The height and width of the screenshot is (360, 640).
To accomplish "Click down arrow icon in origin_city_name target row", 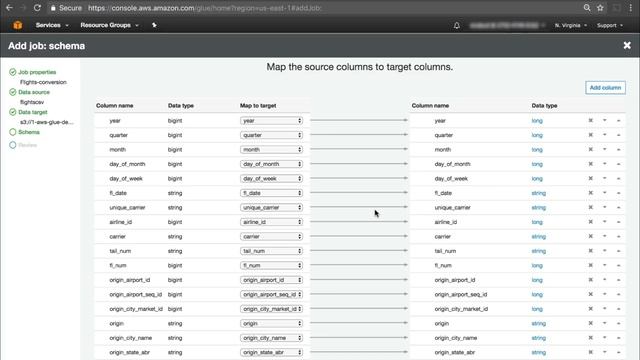I will (604, 338).
